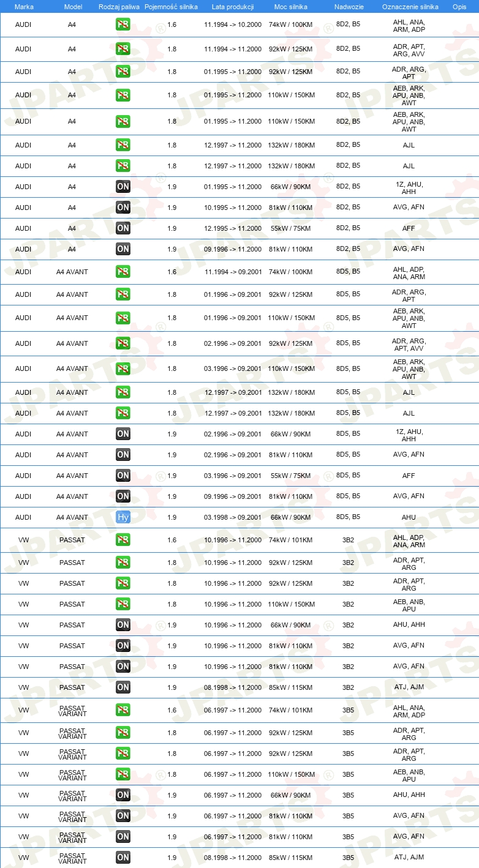This screenshot has width=479, height=868.
Task: Click PB icon for A4 Avant 110kW from 03.1996
Action: (x=123, y=369)
